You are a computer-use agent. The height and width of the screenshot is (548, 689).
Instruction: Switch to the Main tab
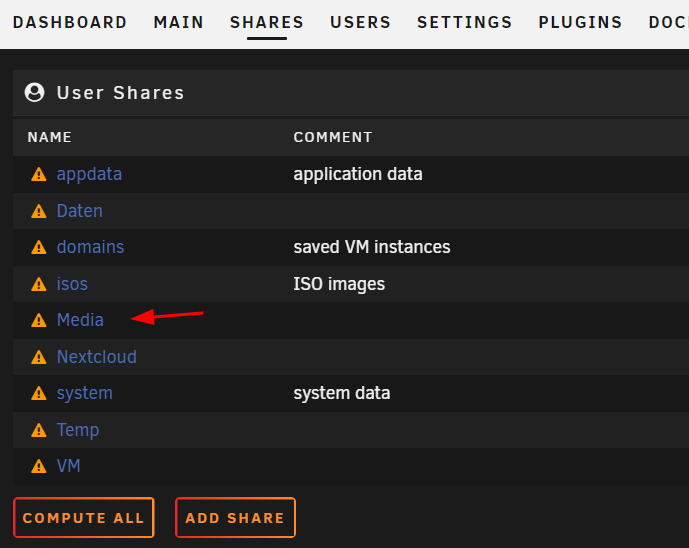pos(178,22)
